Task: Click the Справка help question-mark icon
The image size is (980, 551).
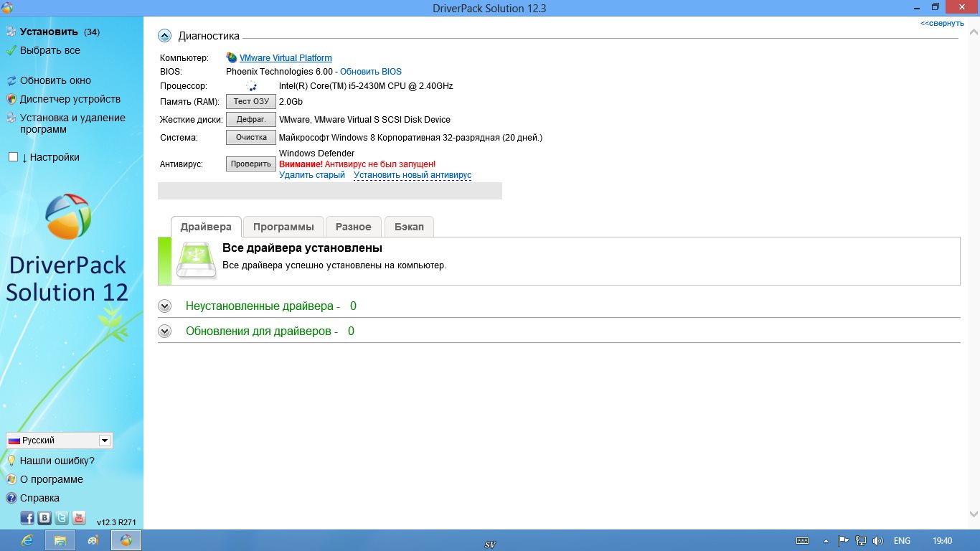Action: point(11,498)
